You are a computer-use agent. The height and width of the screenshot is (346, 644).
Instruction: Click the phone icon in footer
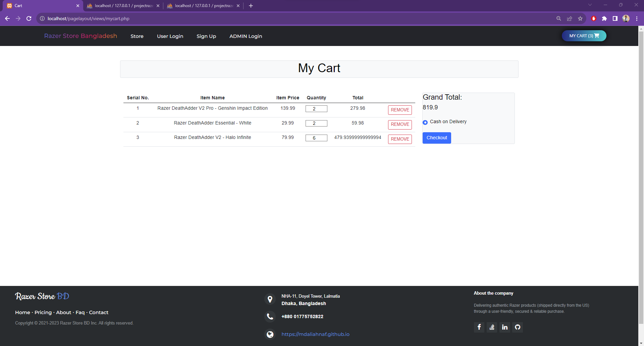click(x=270, y=316)
